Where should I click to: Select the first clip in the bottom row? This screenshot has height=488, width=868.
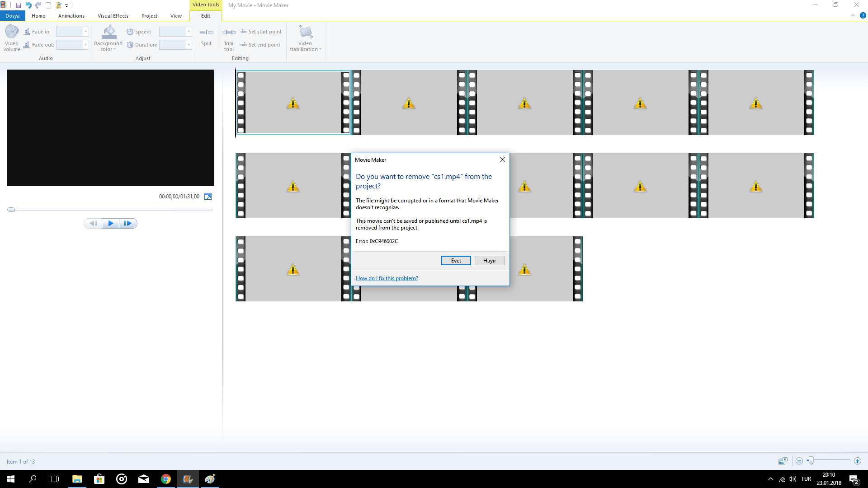click(293, 269)
